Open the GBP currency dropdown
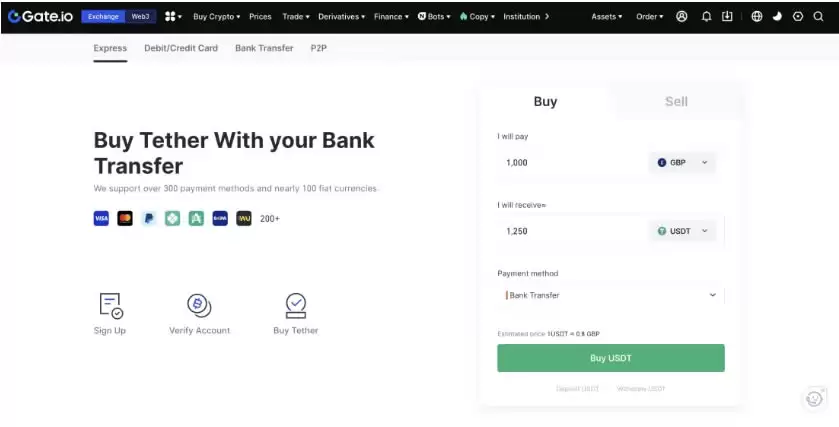839x427 pixels. [682, 162]
